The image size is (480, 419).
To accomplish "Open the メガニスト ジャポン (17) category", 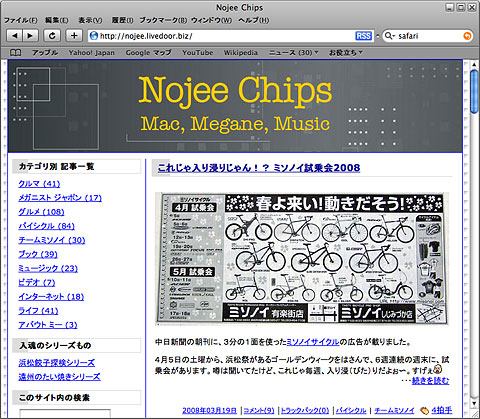I will (x=60, y=198).
